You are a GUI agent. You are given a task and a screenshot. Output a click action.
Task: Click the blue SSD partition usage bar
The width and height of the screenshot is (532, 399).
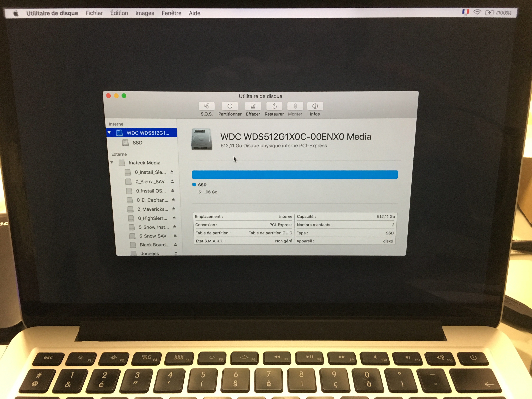[295, 175]
